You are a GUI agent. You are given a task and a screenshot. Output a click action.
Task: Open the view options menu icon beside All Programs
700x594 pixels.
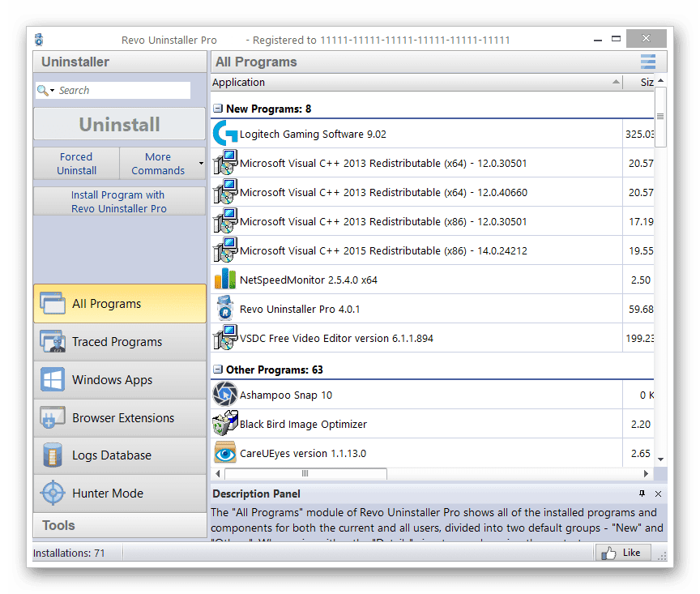648,62
